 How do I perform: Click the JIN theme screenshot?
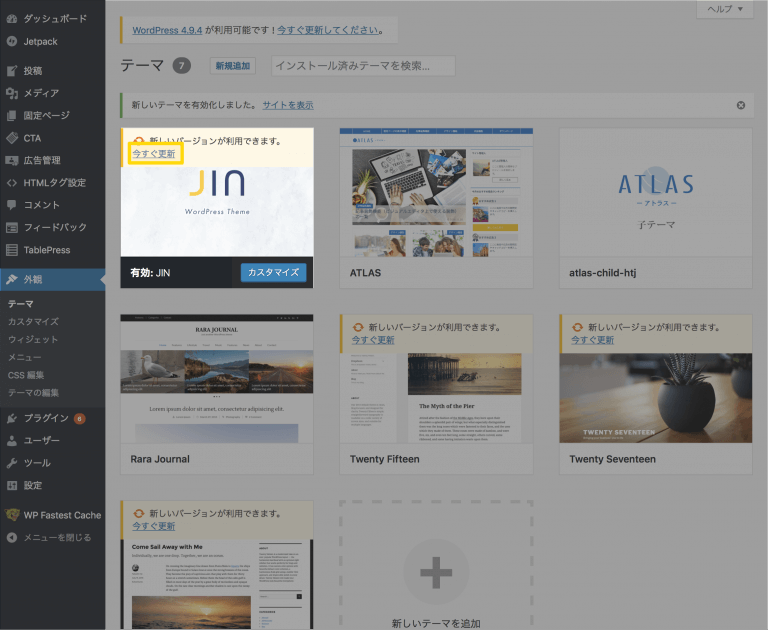216,212
